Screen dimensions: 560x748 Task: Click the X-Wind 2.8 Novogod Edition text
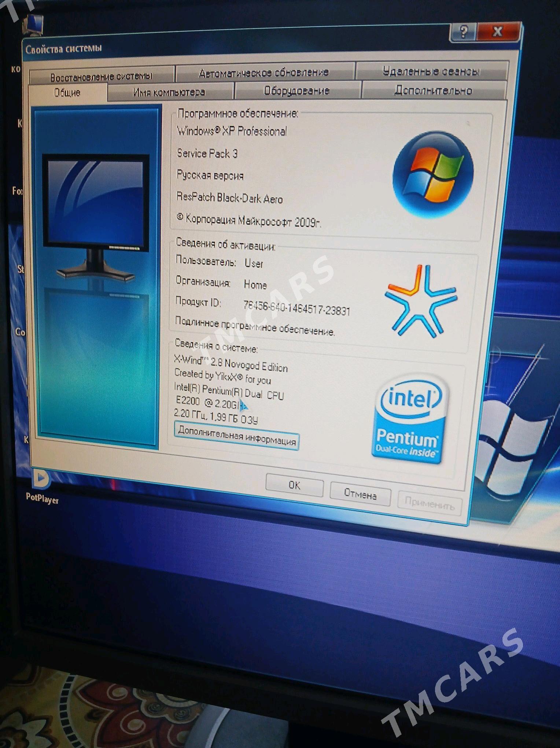[231, 363]
